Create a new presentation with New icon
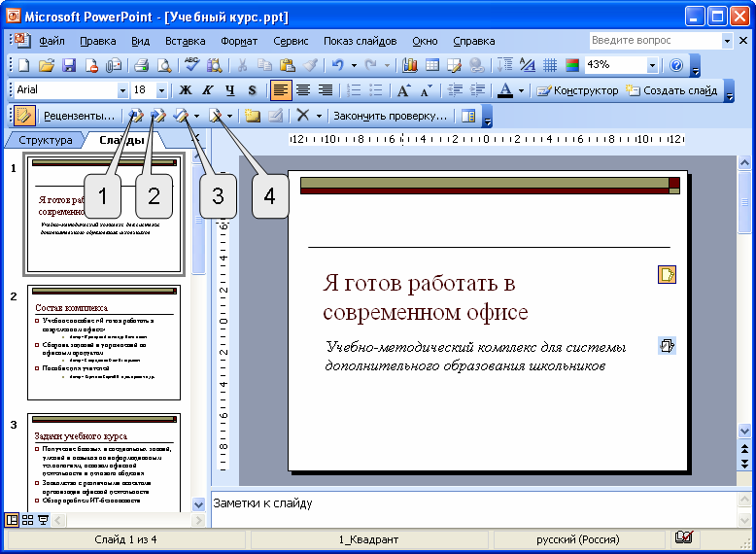 pyautogui.click(x=23, y=65)
